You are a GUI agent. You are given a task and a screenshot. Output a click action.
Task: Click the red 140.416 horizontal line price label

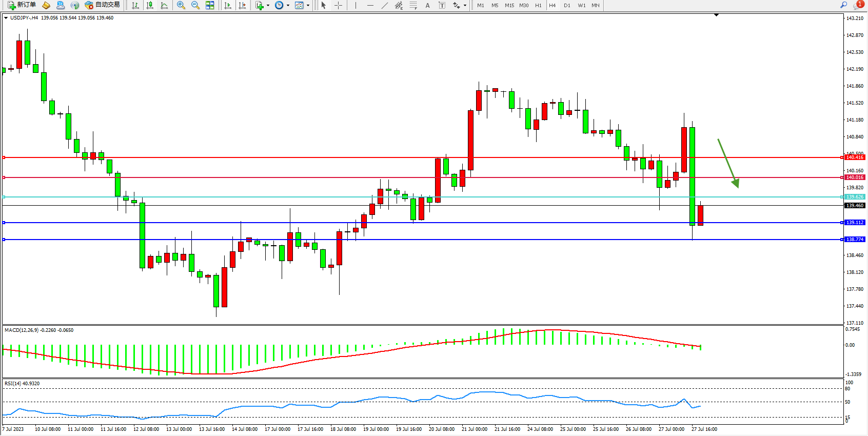(855, 157)
